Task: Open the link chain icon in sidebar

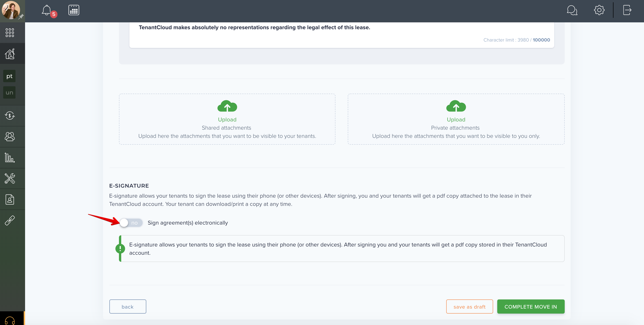Action: (10, 221)
